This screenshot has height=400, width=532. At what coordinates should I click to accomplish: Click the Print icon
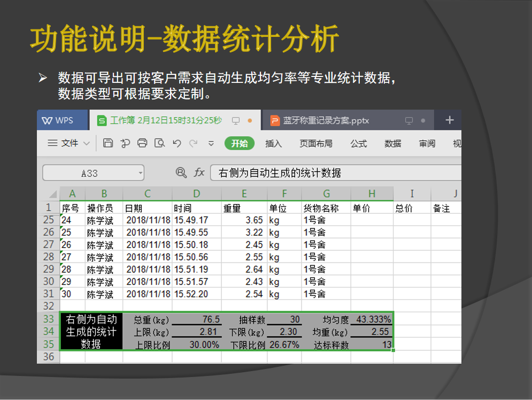(x=142, y=143)
